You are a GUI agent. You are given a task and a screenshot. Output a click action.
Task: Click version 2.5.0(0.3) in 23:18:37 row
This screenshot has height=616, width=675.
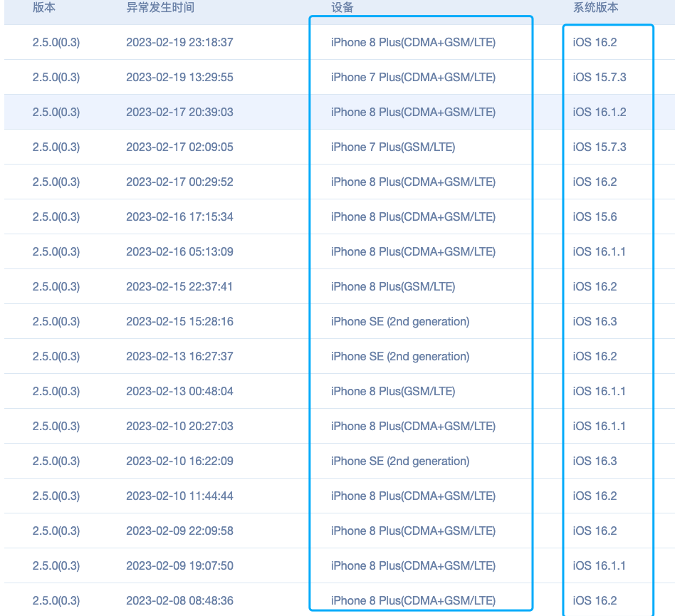click(x=56, y=42)
